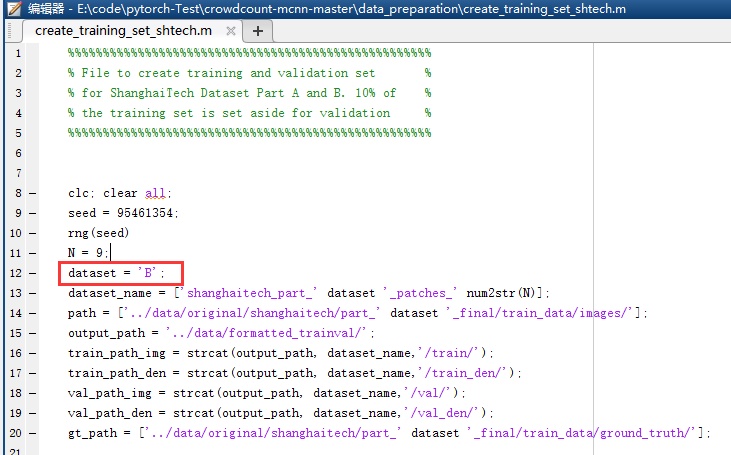Click line number 7 in gutter
731x455 pixels.
pyautogui.click(x=18, y=173)
